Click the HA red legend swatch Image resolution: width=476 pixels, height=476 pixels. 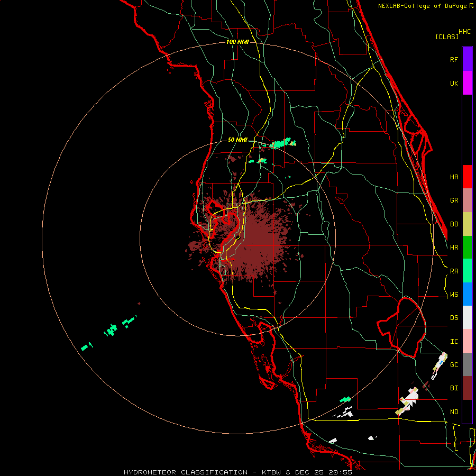click(x=467, y=177)
